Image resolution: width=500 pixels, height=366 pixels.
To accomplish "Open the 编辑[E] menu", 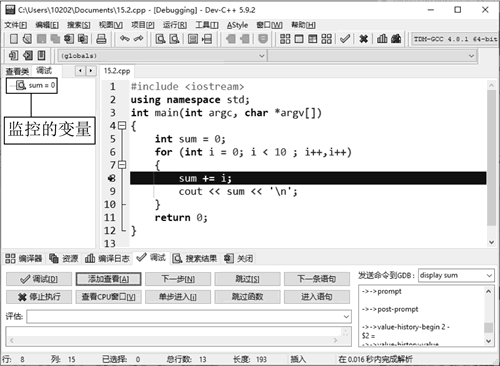I will tap(47, 25).
